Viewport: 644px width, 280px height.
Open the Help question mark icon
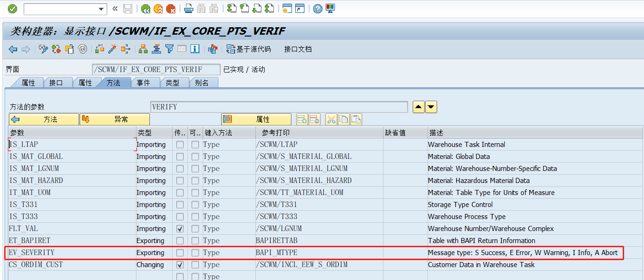point(318,8)
